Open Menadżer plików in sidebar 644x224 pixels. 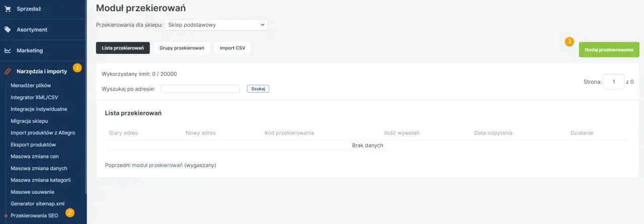coord(31,85)
